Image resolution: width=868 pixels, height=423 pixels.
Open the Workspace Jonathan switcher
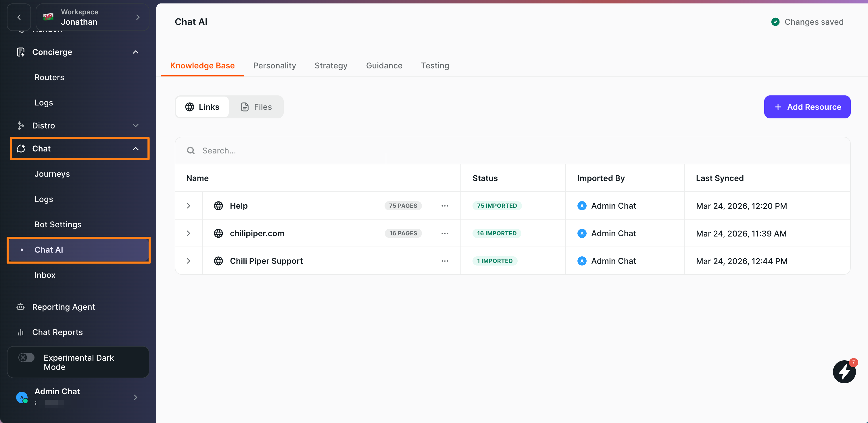[92, 17]
